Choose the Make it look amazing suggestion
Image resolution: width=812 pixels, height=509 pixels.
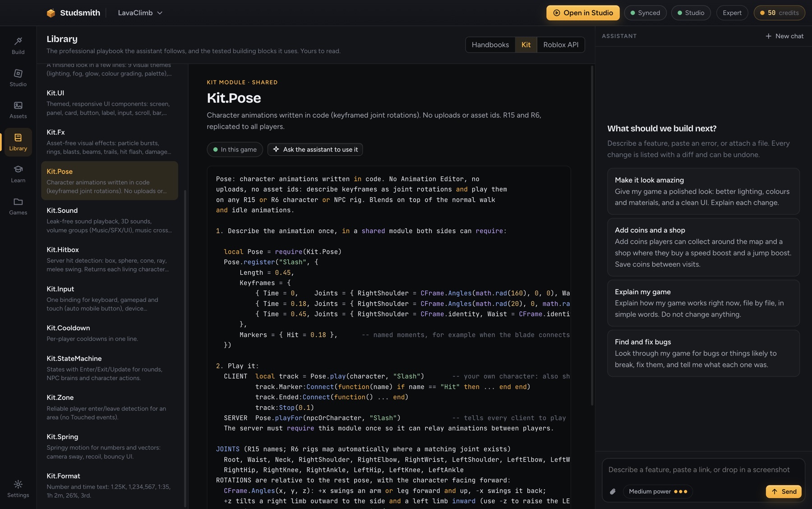(x=703, y=191)
